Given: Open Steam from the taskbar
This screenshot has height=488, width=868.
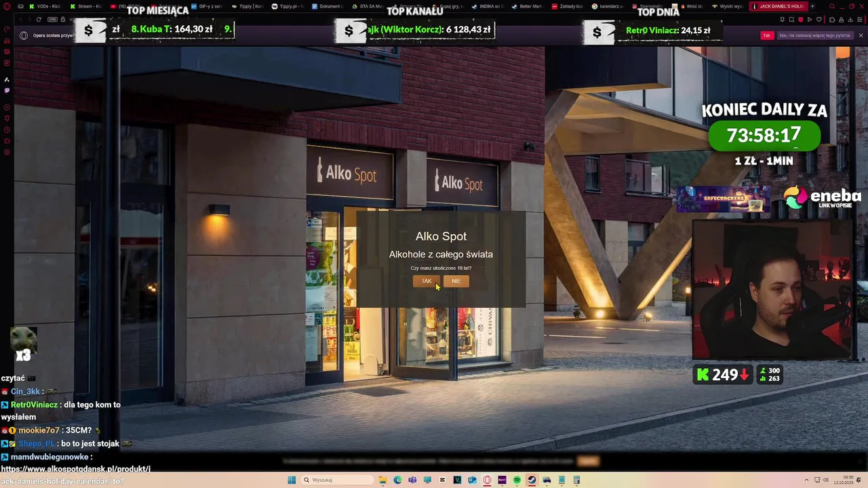Looking at the screenshot, I should (x=532, y=480).
